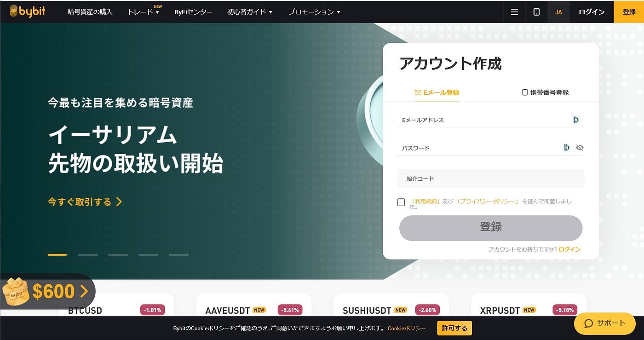644x340 pixels.
Task: Click ログイン link below the form
Action: (569, 249)
